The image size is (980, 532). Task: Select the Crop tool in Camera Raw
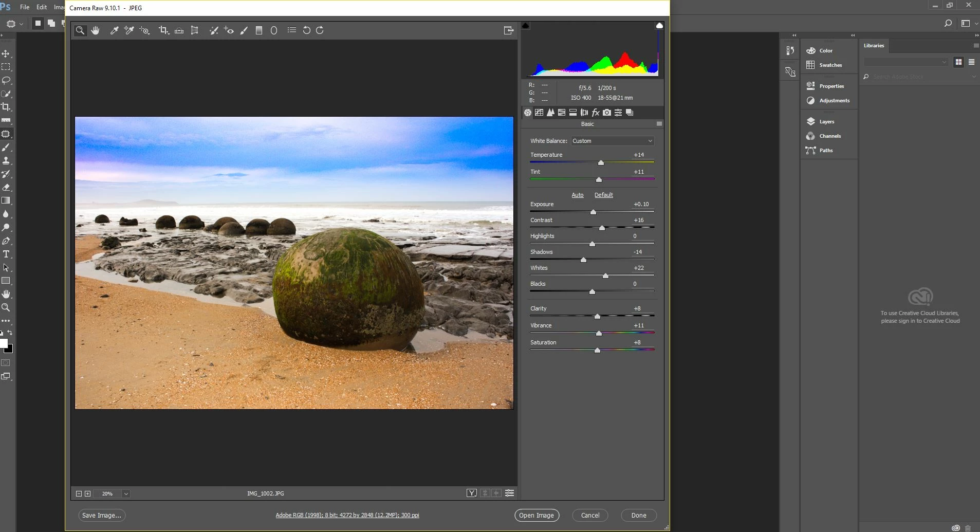tap(163, 30)
